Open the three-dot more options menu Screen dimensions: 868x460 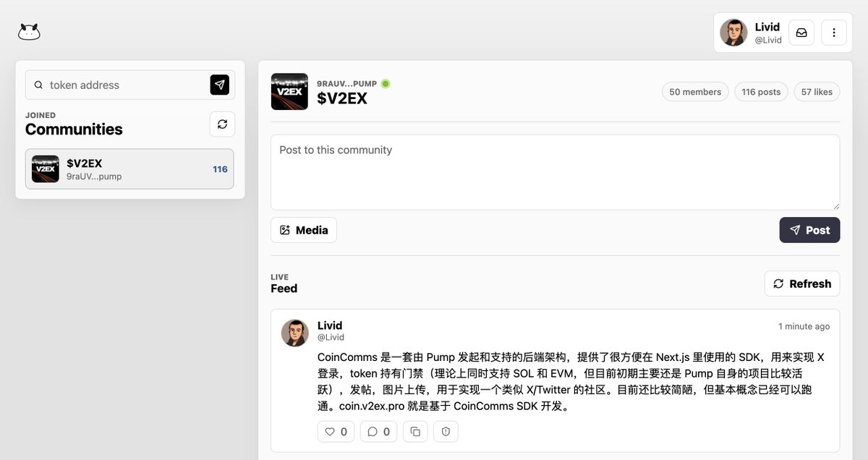click(x=834, y=33)
